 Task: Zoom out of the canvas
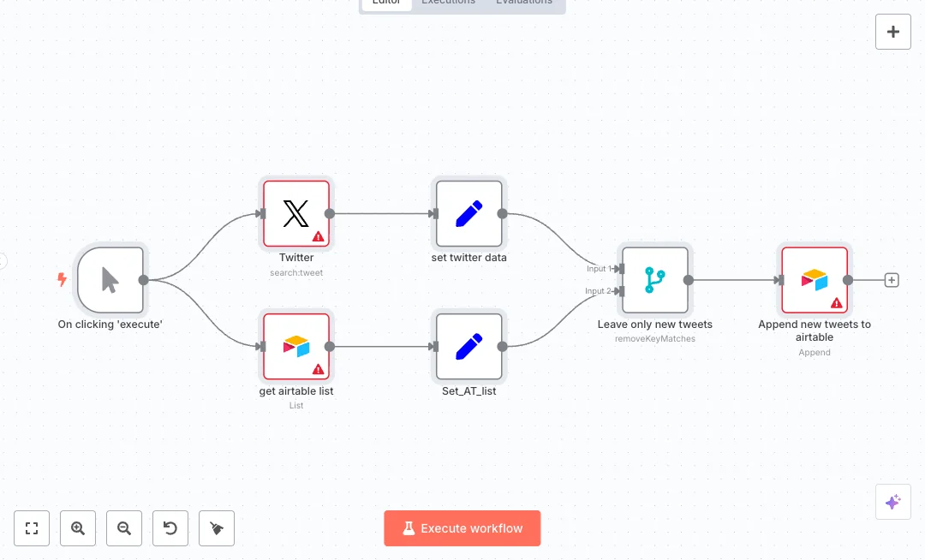[124, 528]
